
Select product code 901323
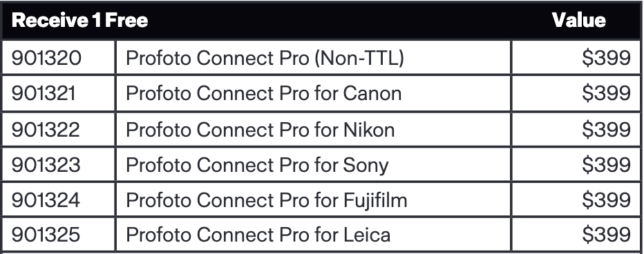46,164
